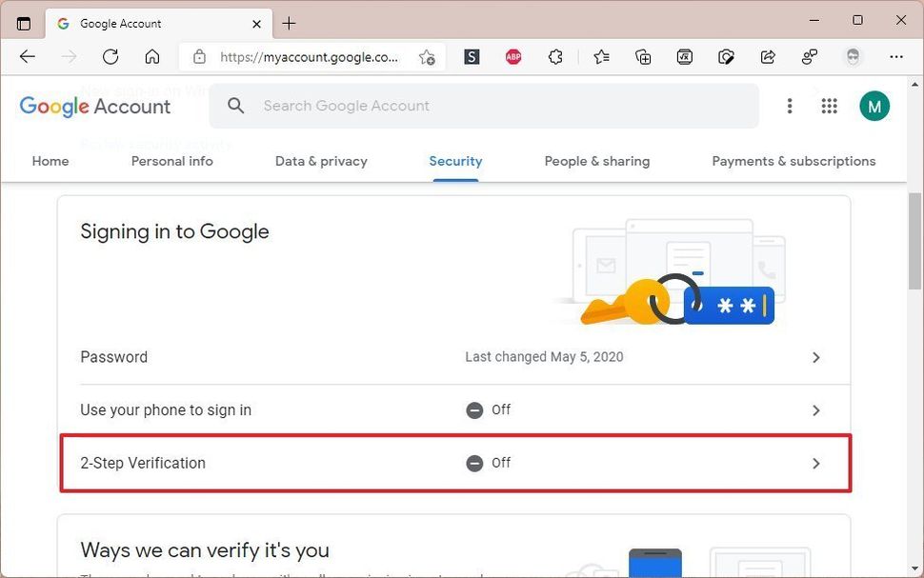Click the S extension icon in toolbar
Image resolution: width=924 pixels, height=578 pixels.
pos(472,57)
